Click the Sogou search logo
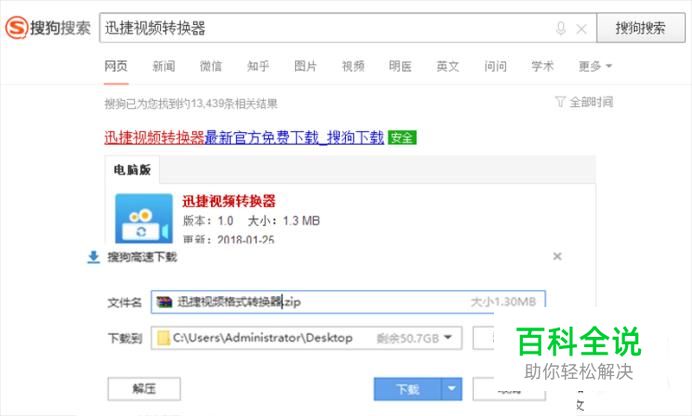Viewport: 692px width, 416px height. [48, 27]
